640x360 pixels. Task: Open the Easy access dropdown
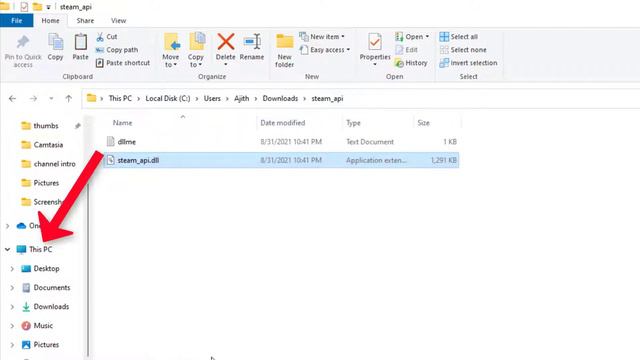[324, 50]
